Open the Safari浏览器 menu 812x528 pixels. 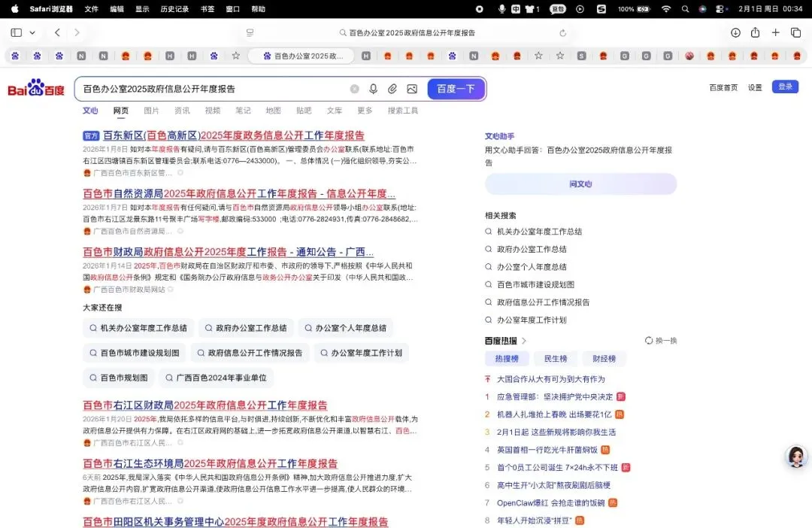51,9
